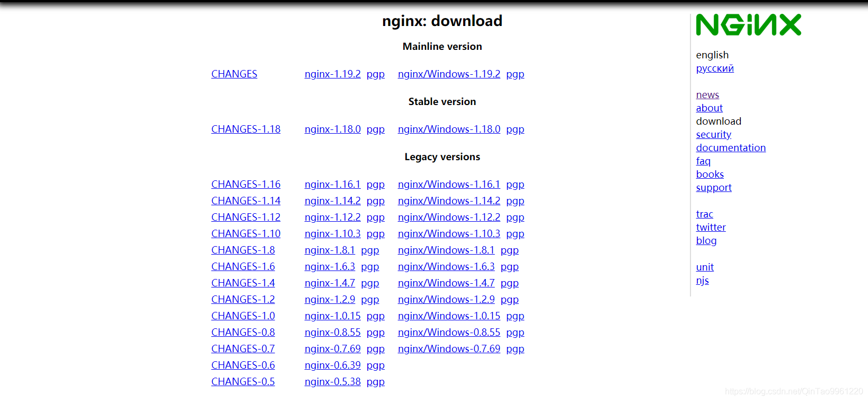Download nginx/Windows-0.7.69
Screen dimensions: 868x401
tap(449, 349)
